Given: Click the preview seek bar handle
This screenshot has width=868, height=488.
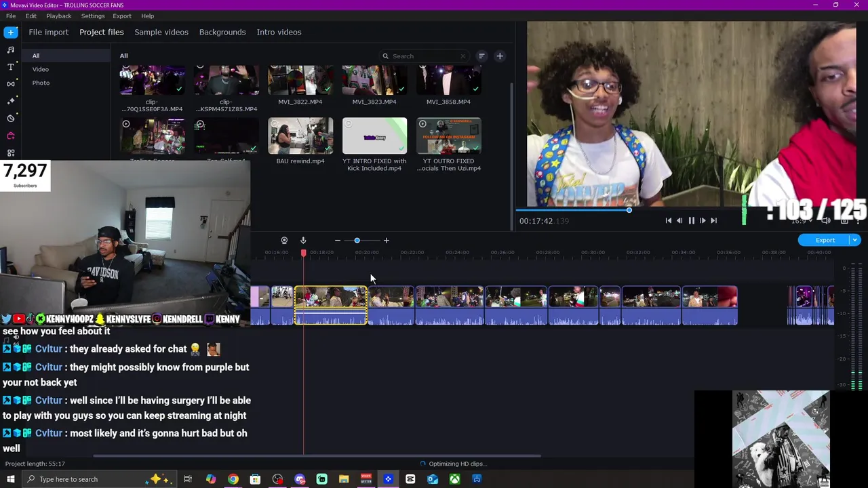Looking at the screenshot, I should click(x=629, y=210).
